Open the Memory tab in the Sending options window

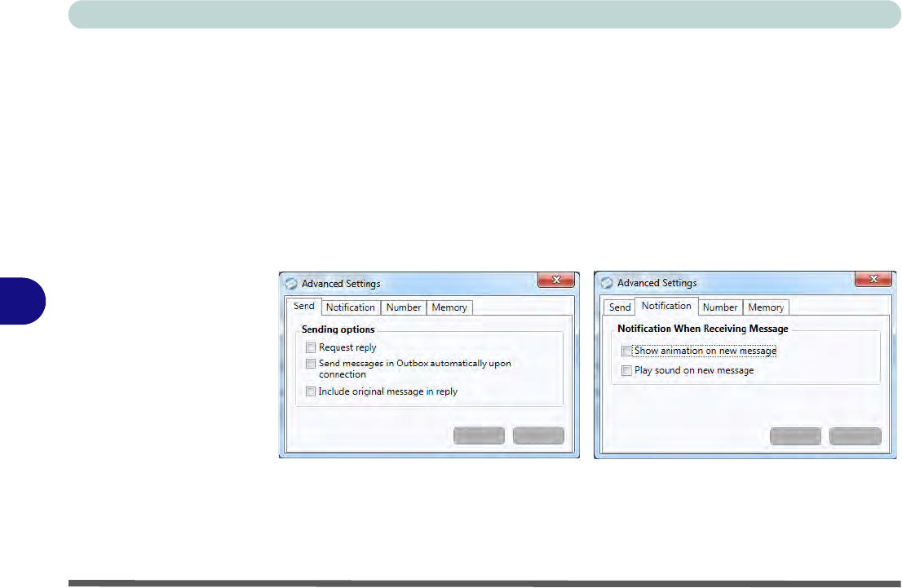point(449,307)
